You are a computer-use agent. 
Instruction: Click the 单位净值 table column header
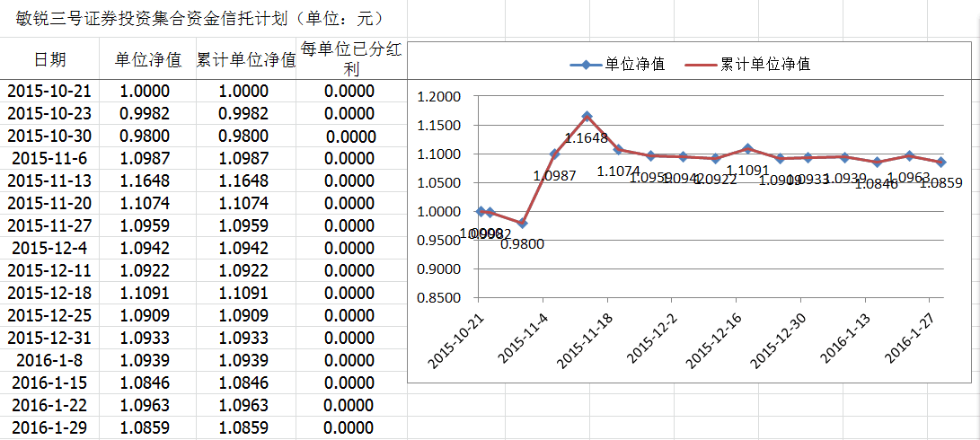click(147, 59)
